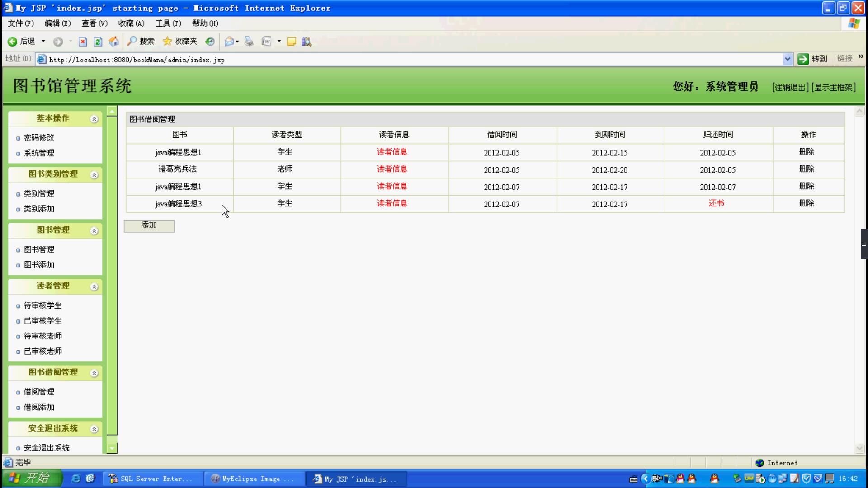Open the 帮助(H) menu
This screenshot has width=868, height=488.
pyautogui.click(x=205, y=23)
